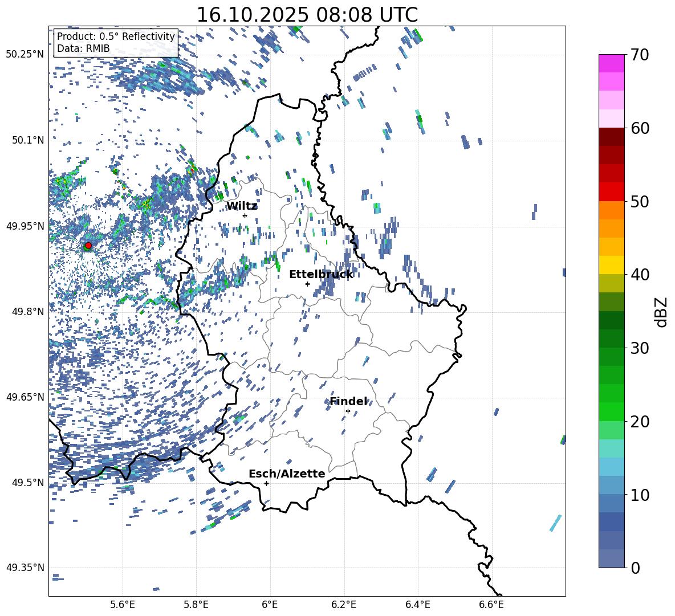Click the Findel station label
This screenshot has height=616, width=675.
[x=348, y=401]
